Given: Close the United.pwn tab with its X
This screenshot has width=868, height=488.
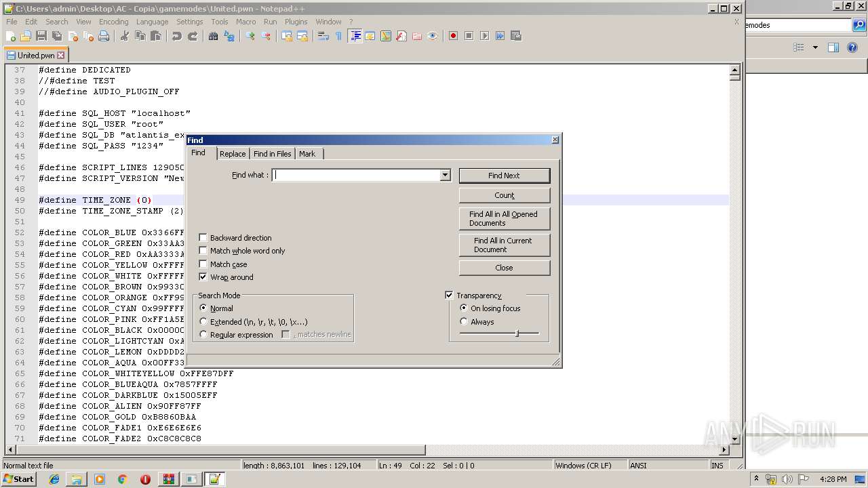Looking at the screenshot, I should click(61, 56).
